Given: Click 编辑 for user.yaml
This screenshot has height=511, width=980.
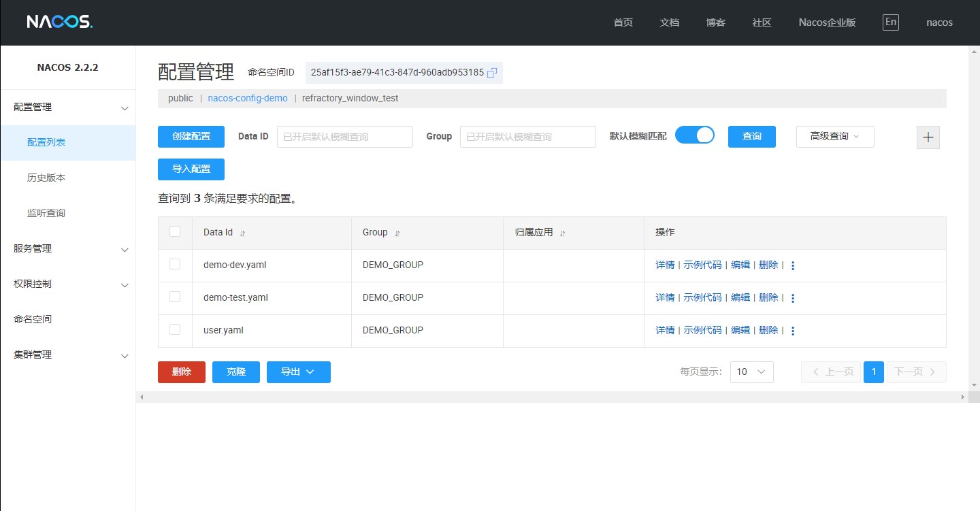Looking at the screenshot, I should pyautogui.click(x=740, y=330).
